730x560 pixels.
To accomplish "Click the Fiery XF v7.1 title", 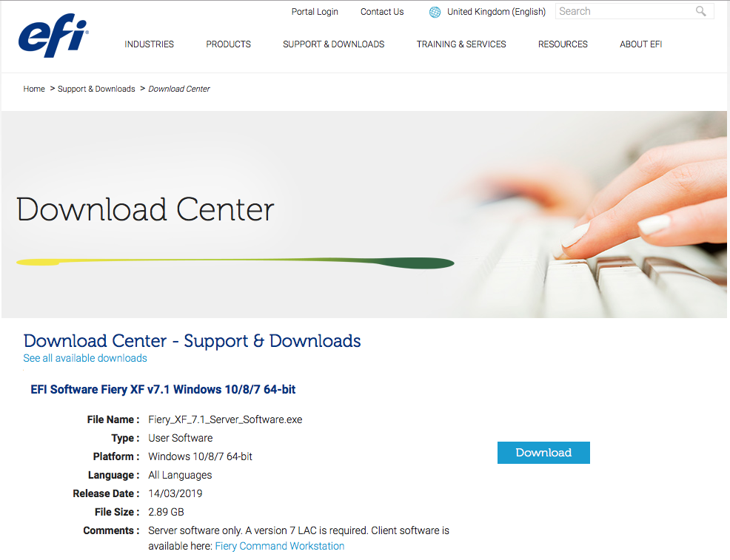I will point(163,389).
